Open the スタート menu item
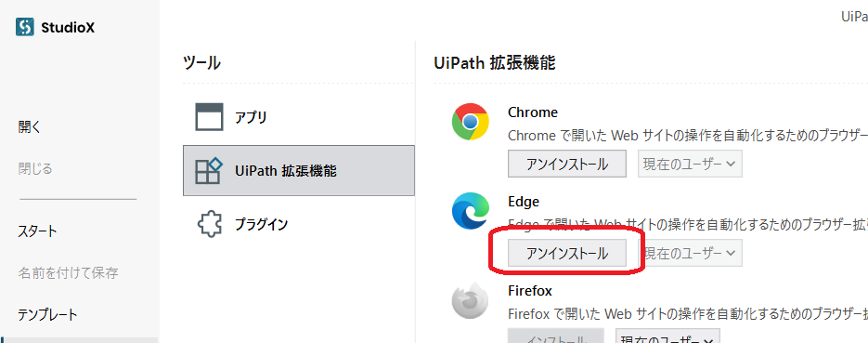The height and width of the screenshot is (343, 868). (37, 231)
